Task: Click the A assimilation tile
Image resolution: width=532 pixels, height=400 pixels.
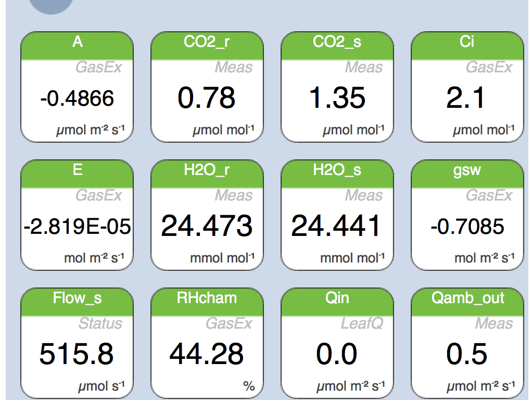Action: (x=77, y=87)
